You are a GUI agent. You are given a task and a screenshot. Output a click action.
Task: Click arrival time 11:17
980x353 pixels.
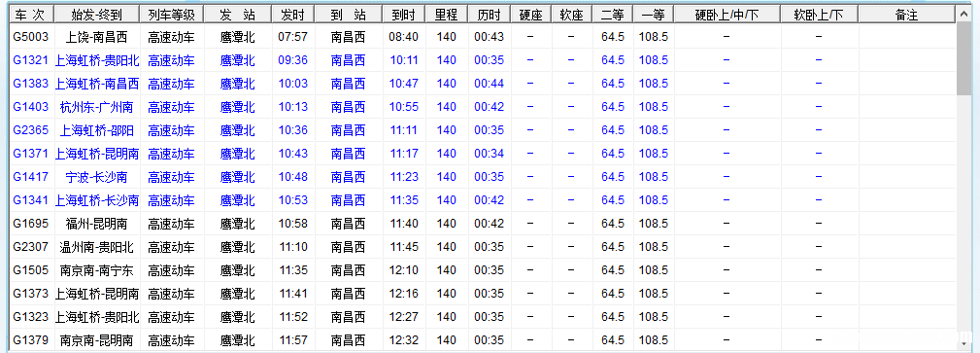[x=404, y=154]
